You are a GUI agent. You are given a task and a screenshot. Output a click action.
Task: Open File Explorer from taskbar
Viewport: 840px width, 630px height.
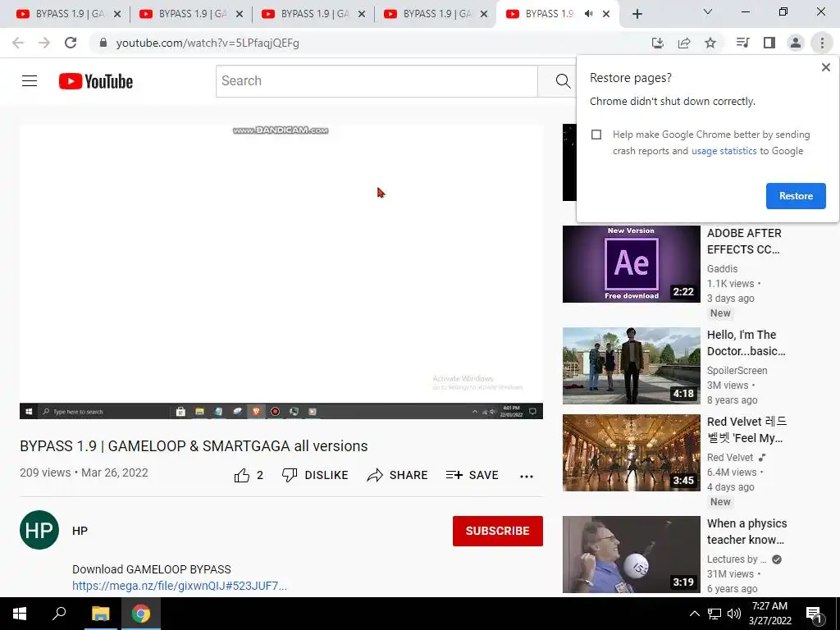(100, 614)
